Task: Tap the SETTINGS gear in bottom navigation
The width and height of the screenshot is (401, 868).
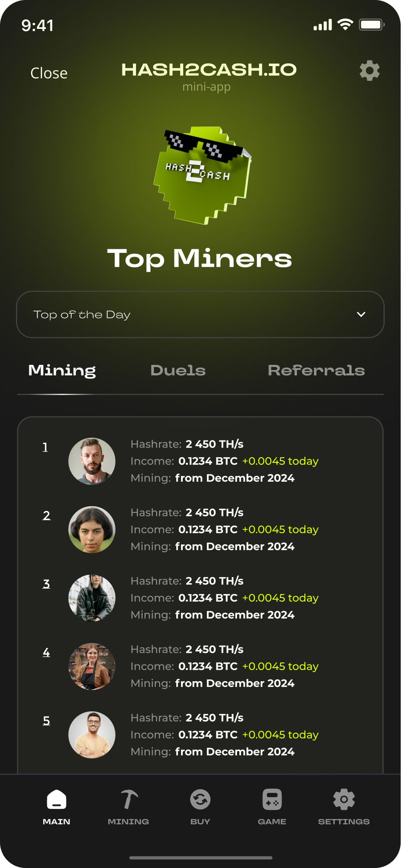Action: click(344, 800)
